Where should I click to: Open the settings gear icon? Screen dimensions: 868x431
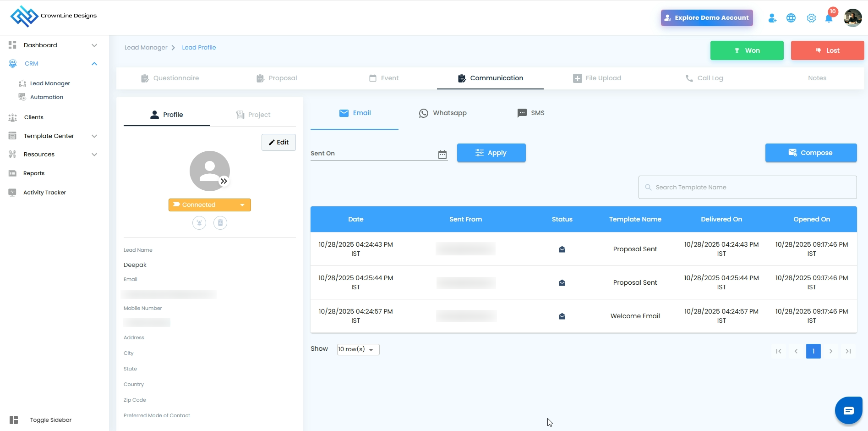point(811,18)
